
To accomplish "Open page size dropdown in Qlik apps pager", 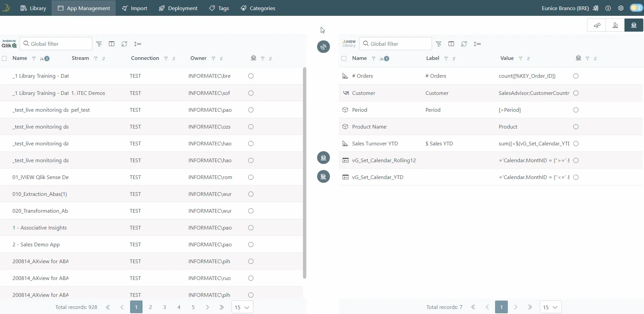I will click(242, 307).
